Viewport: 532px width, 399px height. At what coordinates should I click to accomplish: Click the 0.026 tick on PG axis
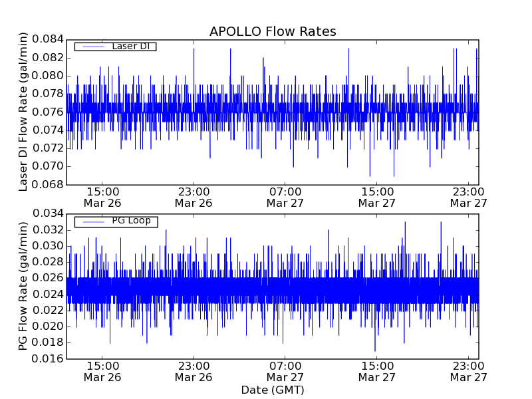coord(48,278)
